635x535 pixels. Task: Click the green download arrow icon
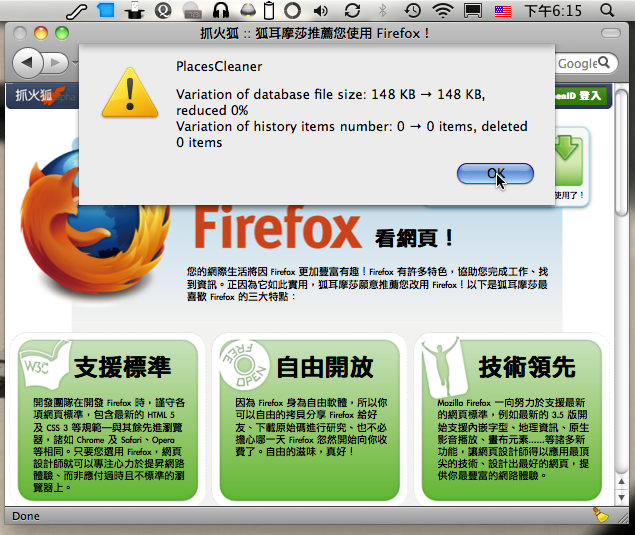569,161
